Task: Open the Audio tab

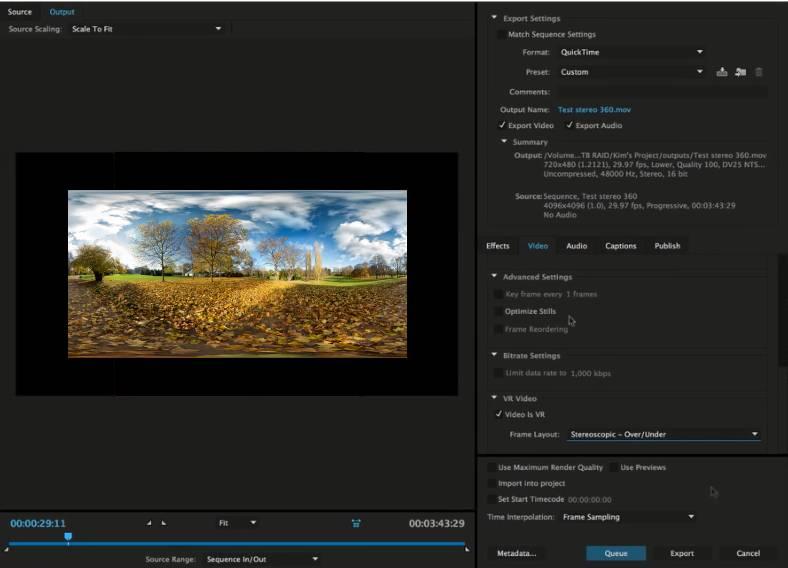Action: [576, 246]
